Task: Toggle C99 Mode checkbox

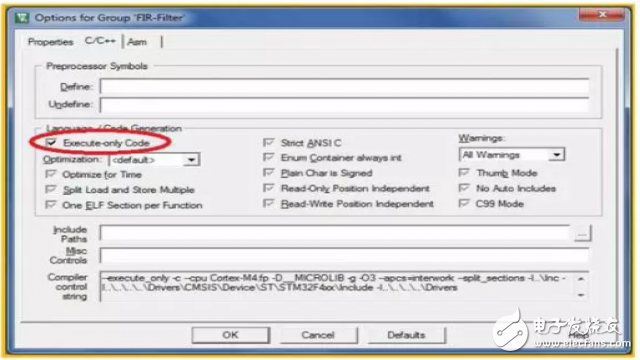Action: tap(464, 203)
